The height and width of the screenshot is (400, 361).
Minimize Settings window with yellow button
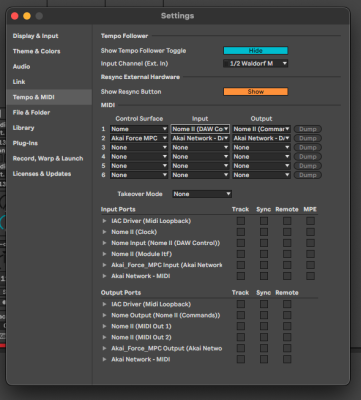(27, 16)
